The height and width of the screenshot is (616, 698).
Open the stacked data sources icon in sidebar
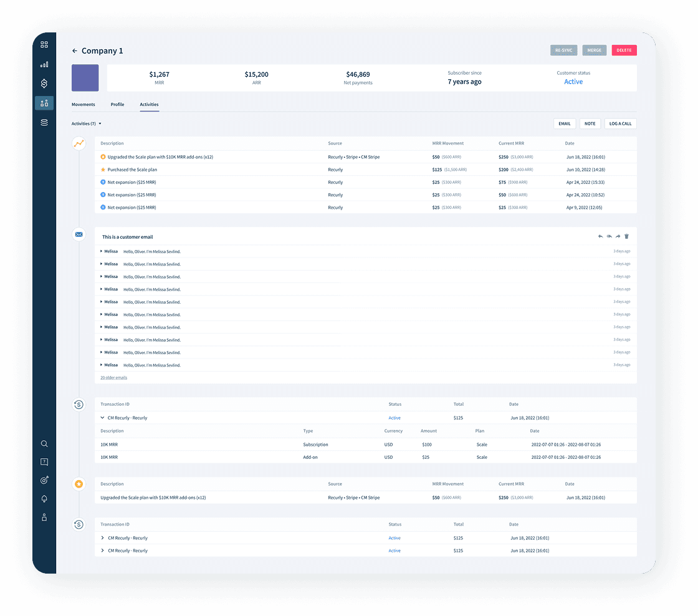point(44,122)
